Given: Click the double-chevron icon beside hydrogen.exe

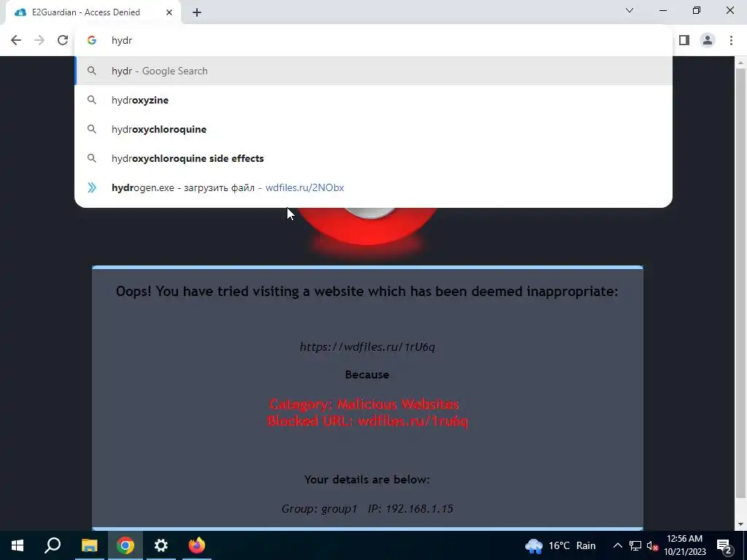Looking at the screenshot, I should point(92,187).
